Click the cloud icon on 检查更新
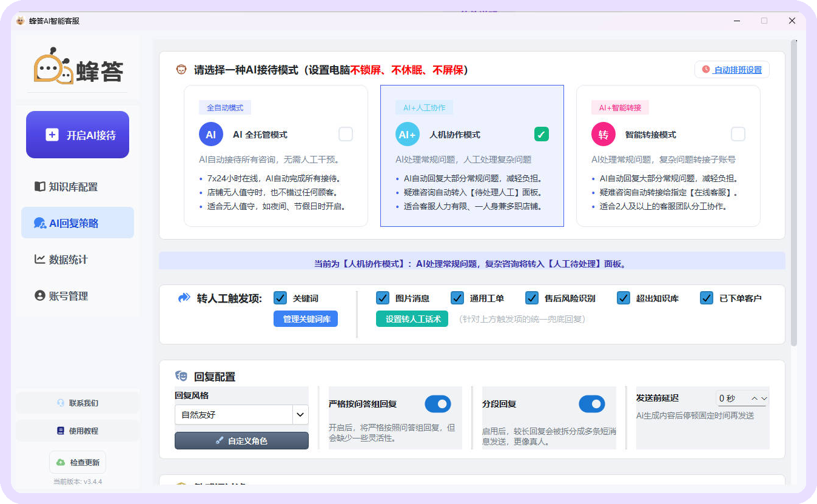This screenshot has width=817, height=504. tap(61, 462)
